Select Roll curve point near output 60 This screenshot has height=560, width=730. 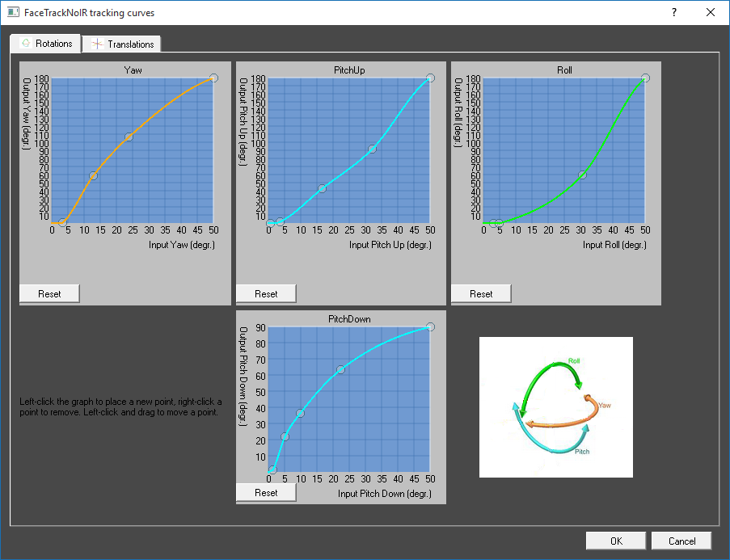(582, 175)
